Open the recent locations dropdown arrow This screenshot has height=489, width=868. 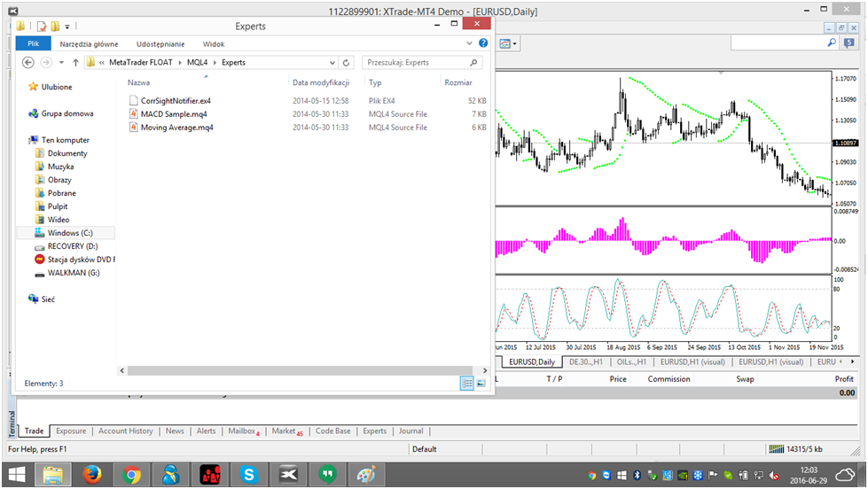click(60, 63)
